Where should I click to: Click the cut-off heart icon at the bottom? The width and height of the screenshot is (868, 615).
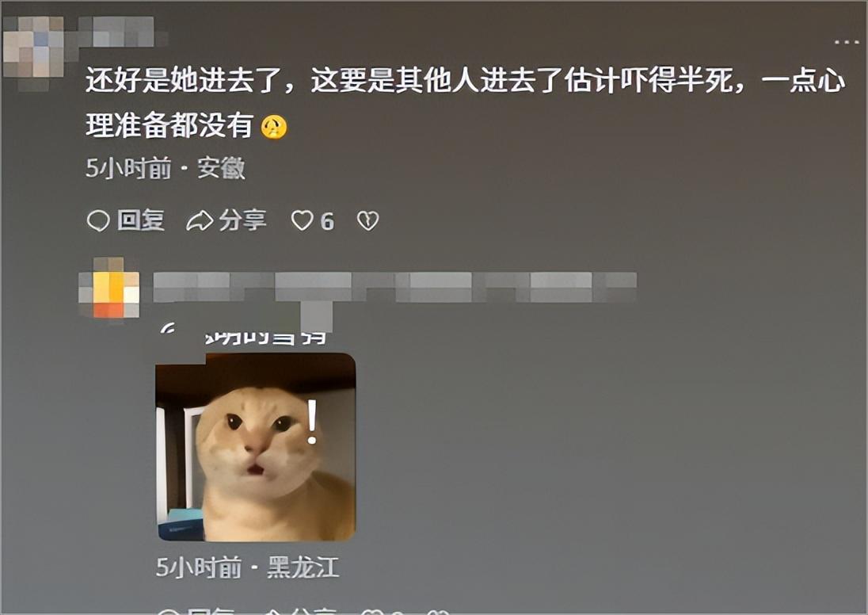[372, 612]
